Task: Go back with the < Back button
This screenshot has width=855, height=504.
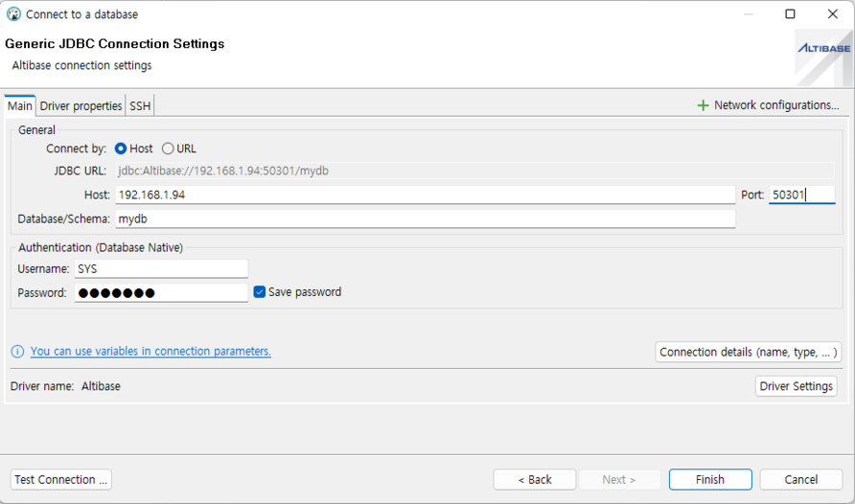Action: 534,479
